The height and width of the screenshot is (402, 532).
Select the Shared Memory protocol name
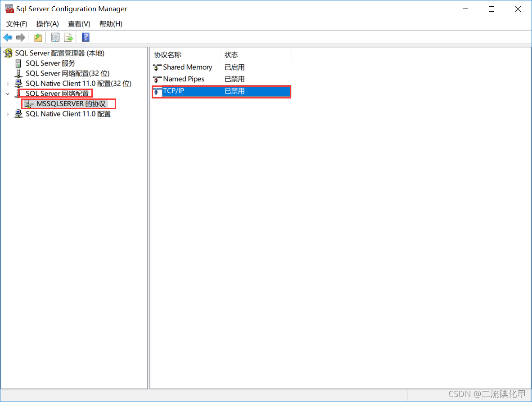point(188,67)
